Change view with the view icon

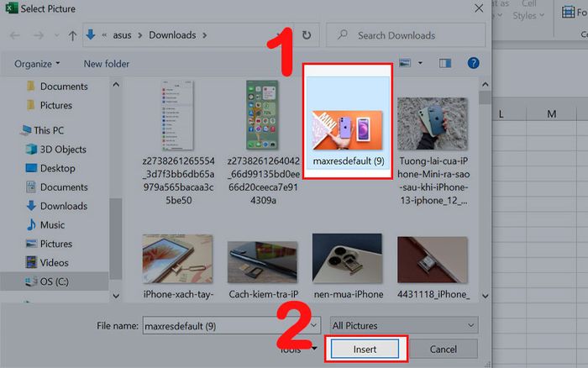tap(405, 63)
